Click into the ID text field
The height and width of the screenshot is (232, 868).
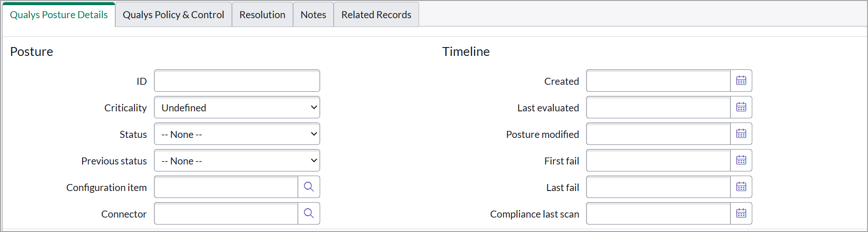pyautogui.click(x=237, y=81)
